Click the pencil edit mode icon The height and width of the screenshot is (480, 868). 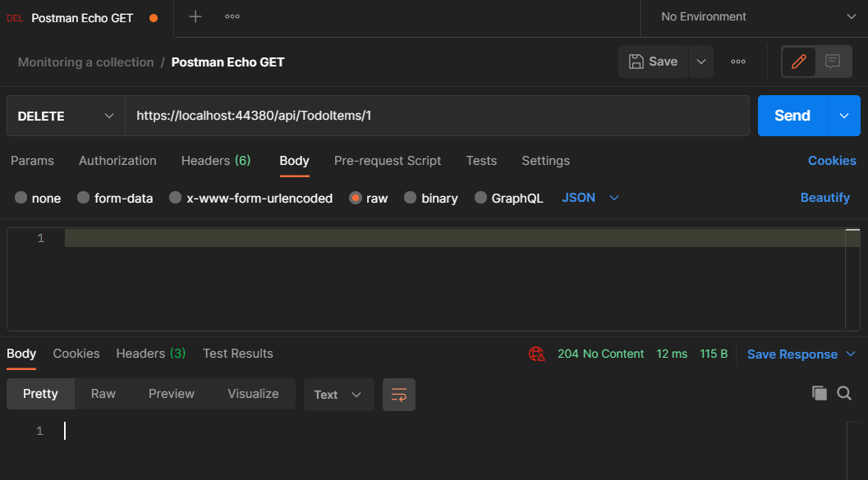coord(799,62)
